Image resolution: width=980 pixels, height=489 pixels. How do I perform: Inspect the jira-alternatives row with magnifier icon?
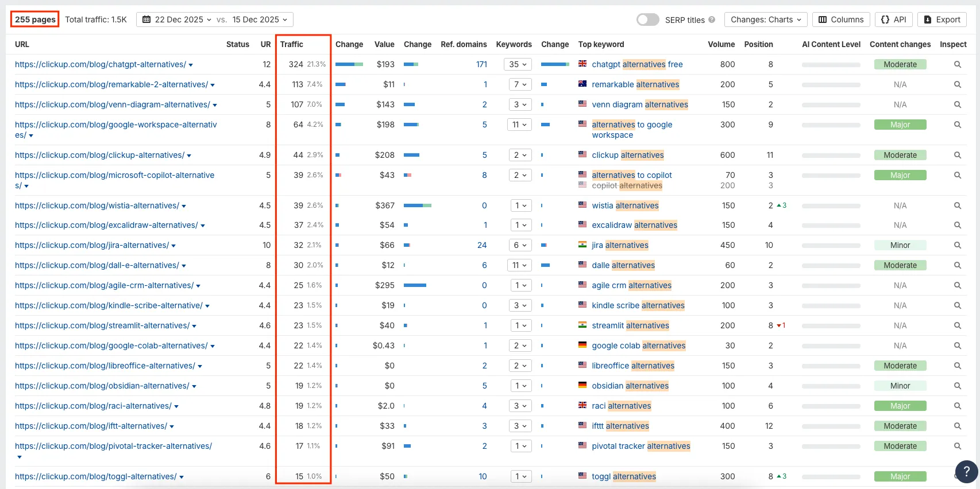957,246
